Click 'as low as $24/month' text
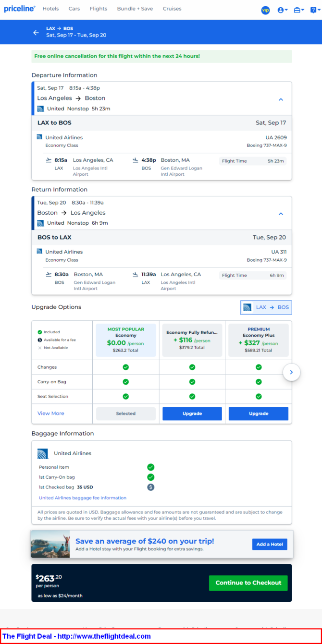322x644 pixels. coord(60,596)
